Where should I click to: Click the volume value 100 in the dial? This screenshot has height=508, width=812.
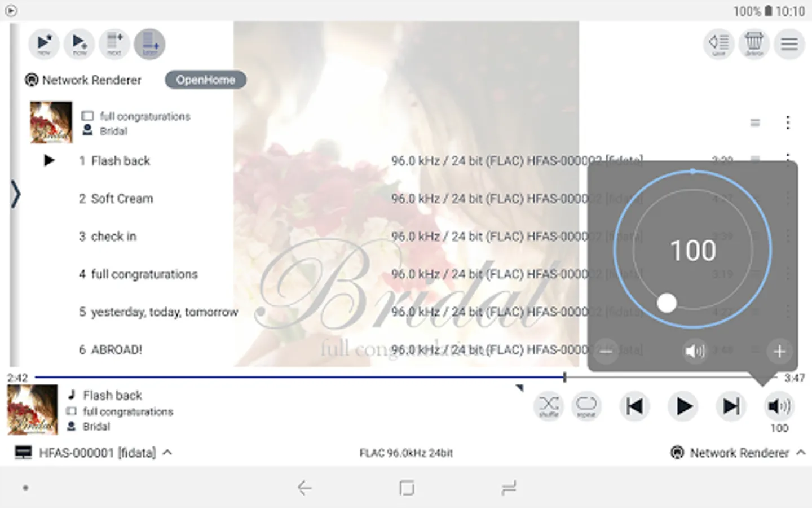click(x=693, y=250)
